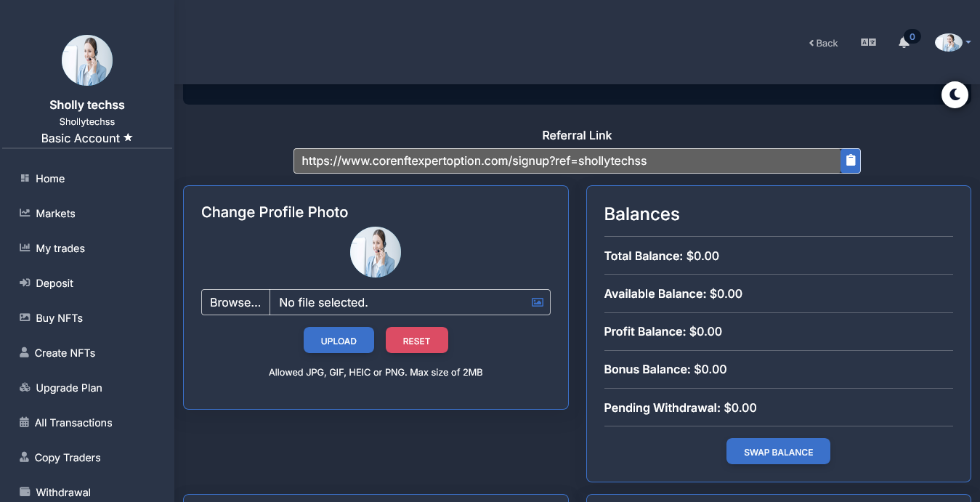
Task: Select Create NFTs in sidebar
Action: coord(65,353)
